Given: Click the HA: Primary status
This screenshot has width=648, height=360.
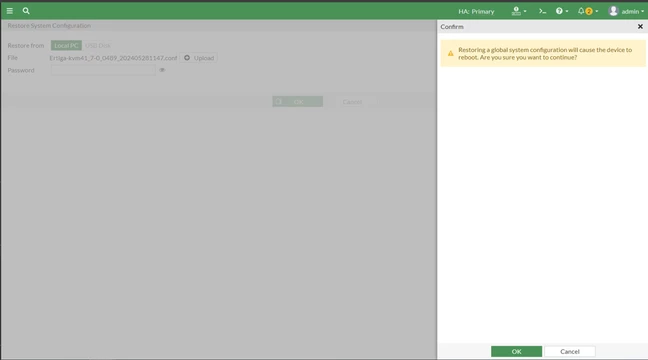Looking at the screenshot, I should point(476,12).
